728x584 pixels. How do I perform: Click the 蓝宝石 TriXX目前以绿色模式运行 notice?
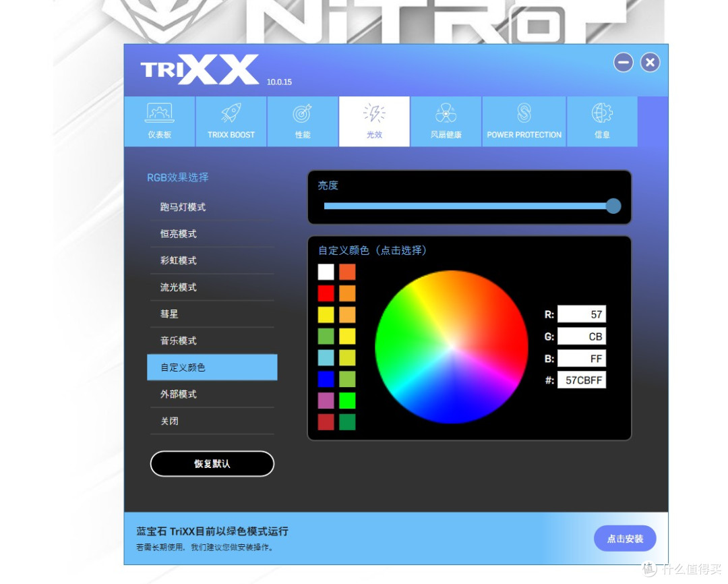212,531
